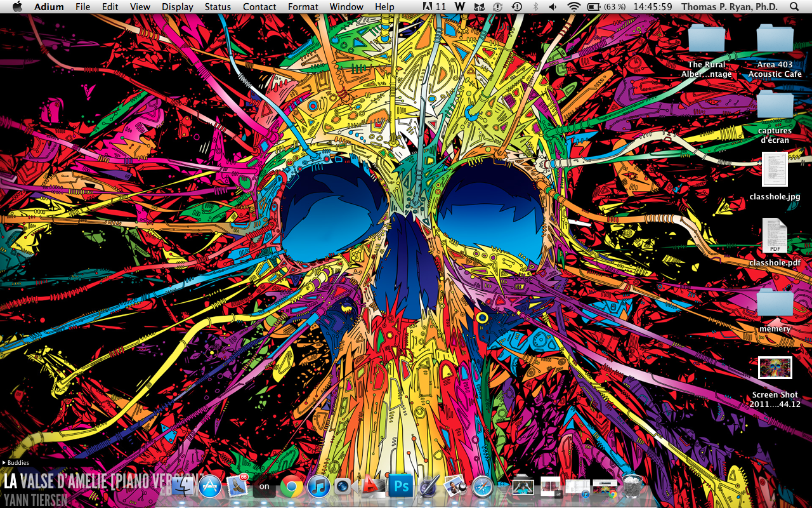The height and width of the screenshot is (508, 812).
Task: Click the W menu bar icon
Action: click(x=460, y=7)
